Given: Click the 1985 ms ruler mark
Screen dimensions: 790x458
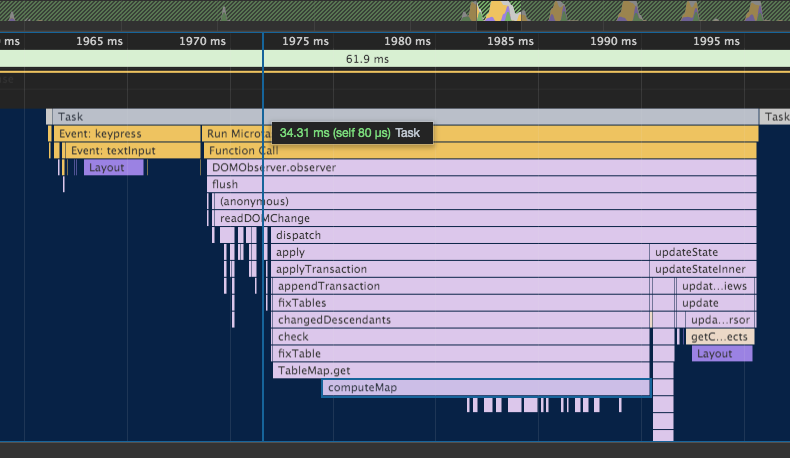Looking at the screenshot, I should coord(510,41).
